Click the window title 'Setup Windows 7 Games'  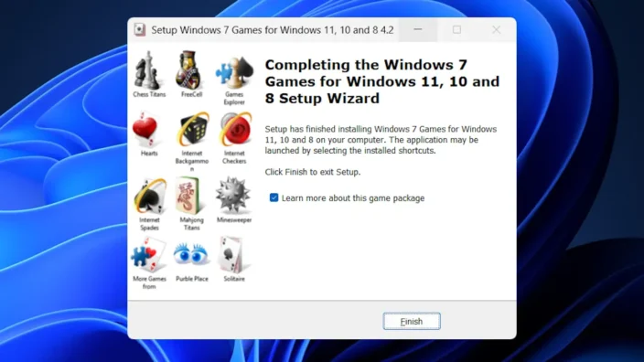coord(273,30)
